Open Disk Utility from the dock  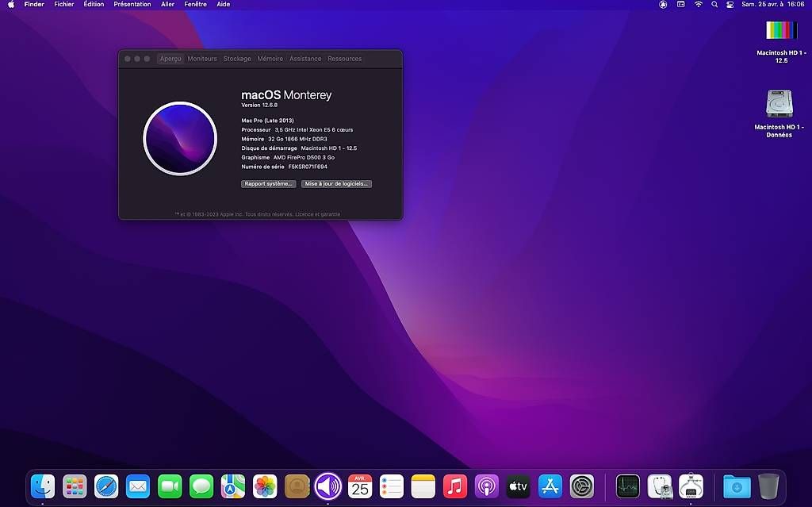(x=660, y=487)
